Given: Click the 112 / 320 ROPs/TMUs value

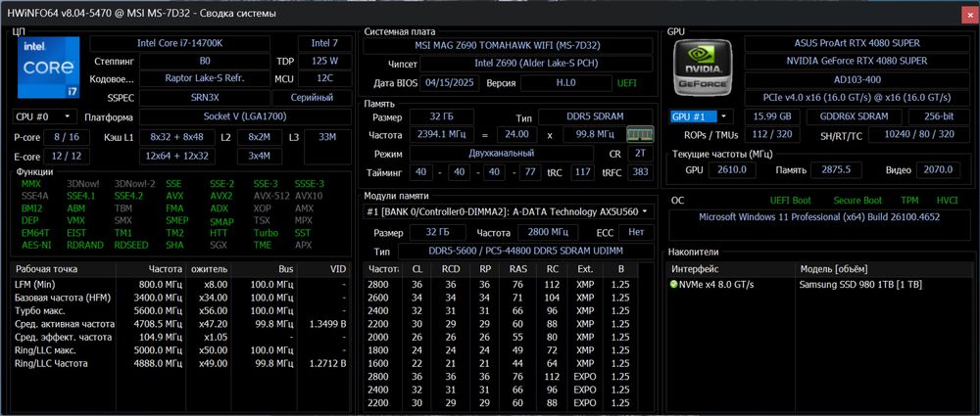Looking at the screenshot, I should [771, 135].
